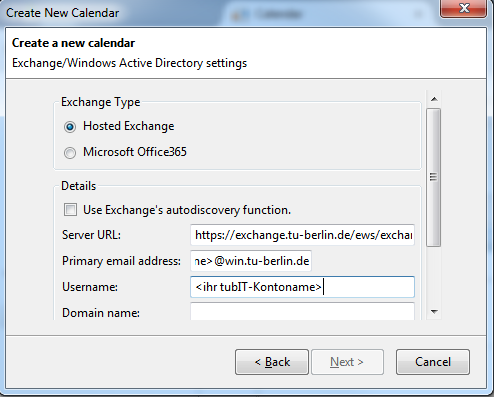This screenshot has height=397, width=494.
Task: Enable Use Exchange's autodiscovery function checkbox
Action: tap(70, 210)
